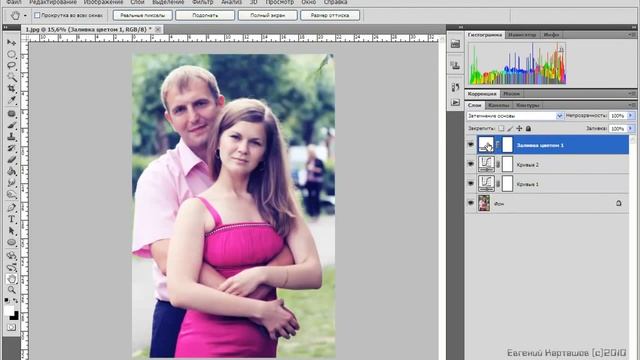Hide the Заливка цветом 1 layer
This screenshot has height=360, width=640.
(x=471, y=145)
